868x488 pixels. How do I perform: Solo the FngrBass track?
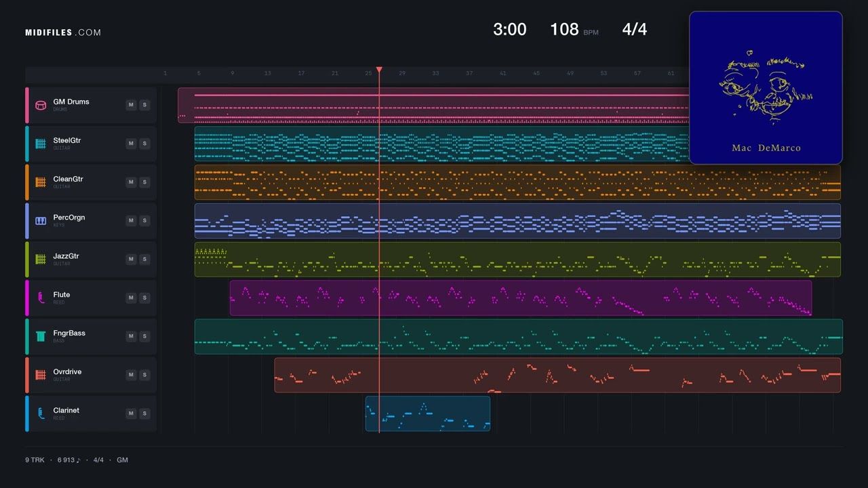click(x=144, y=336)
